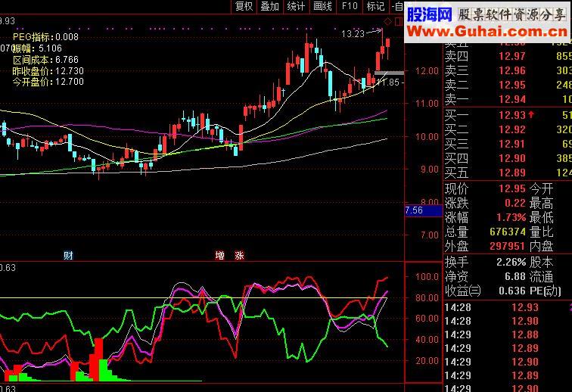Screen dimensions: 572x392
Task: Click the 涨幅 value 1.73%
Action: click(511, 217)
